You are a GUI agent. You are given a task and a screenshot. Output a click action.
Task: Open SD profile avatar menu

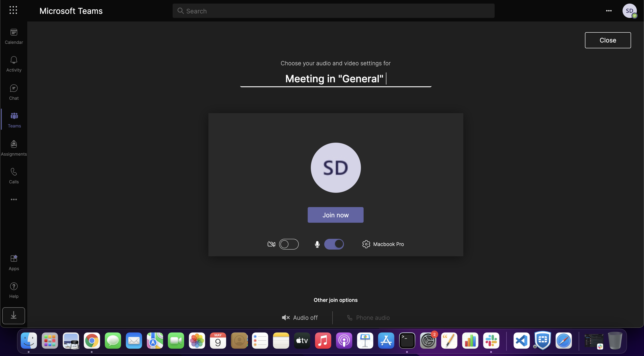tap(629, 11)
